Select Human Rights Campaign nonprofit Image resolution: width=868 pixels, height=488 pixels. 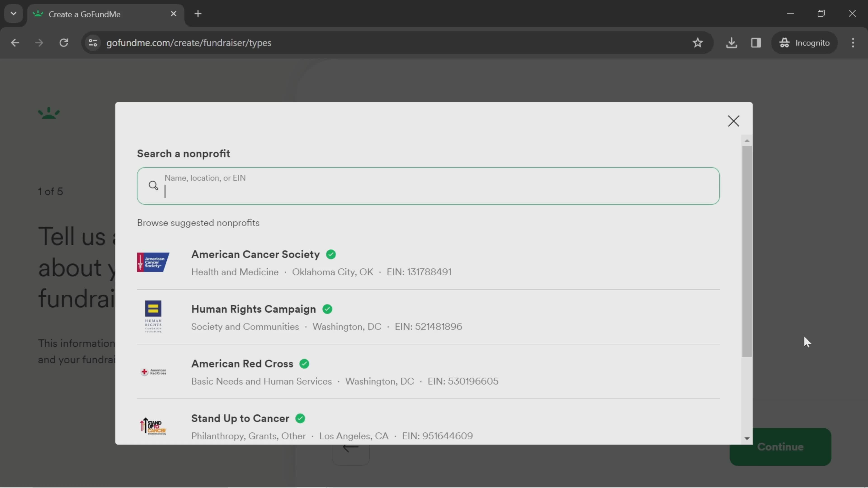428,317
